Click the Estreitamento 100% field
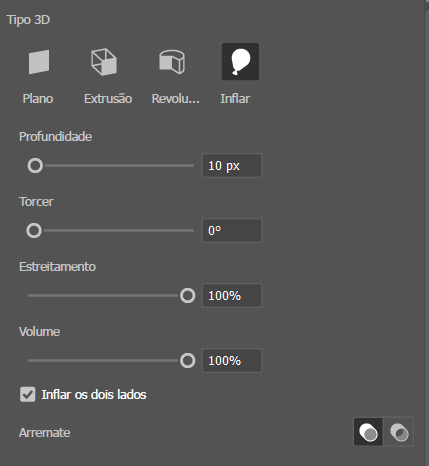This screenshot has width=429, height=466. click(232, 296)
